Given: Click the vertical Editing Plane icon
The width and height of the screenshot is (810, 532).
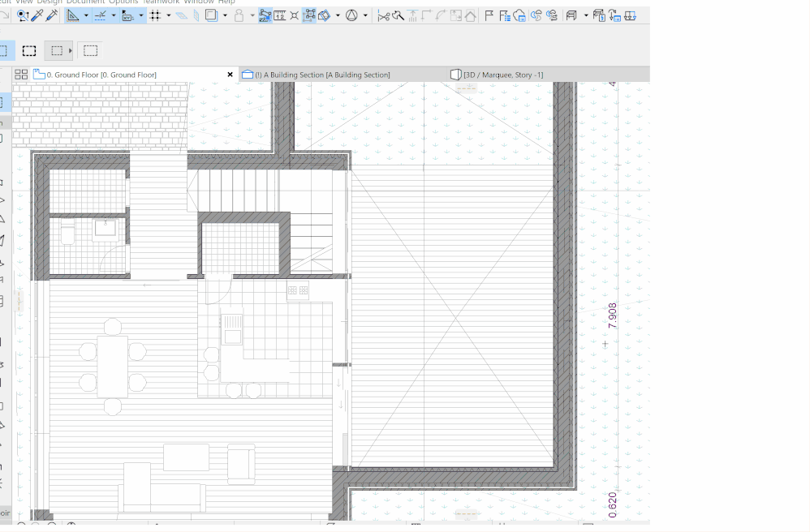Looking at the screenshot, I should [x=196, y=16].
